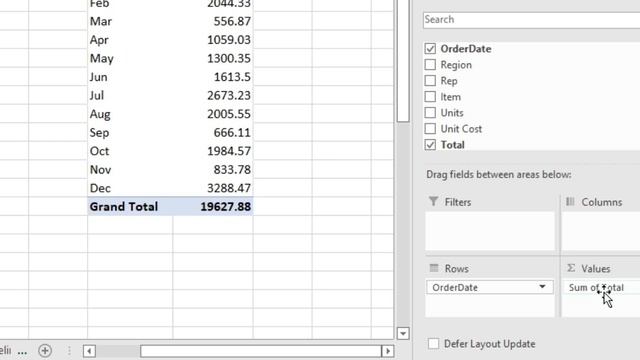Click the Filters area drop box

(x=490, y=231)
